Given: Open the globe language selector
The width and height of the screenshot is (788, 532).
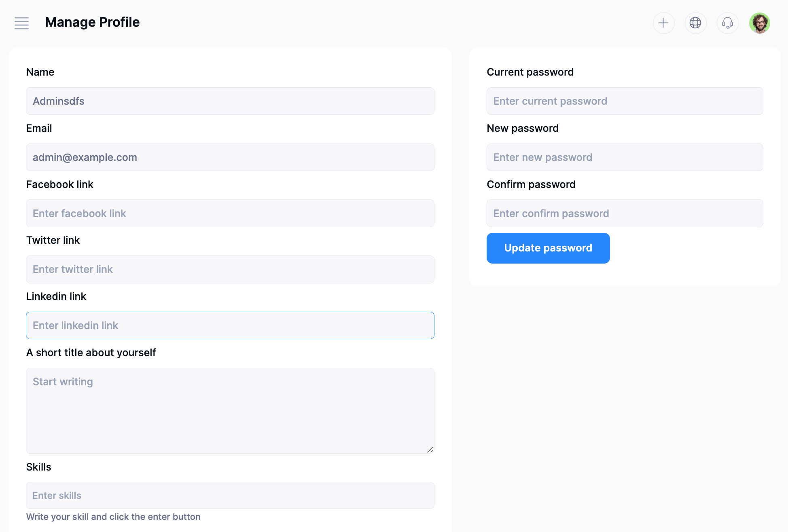Looking at the screenshot, I should click(x=695, y=23).
